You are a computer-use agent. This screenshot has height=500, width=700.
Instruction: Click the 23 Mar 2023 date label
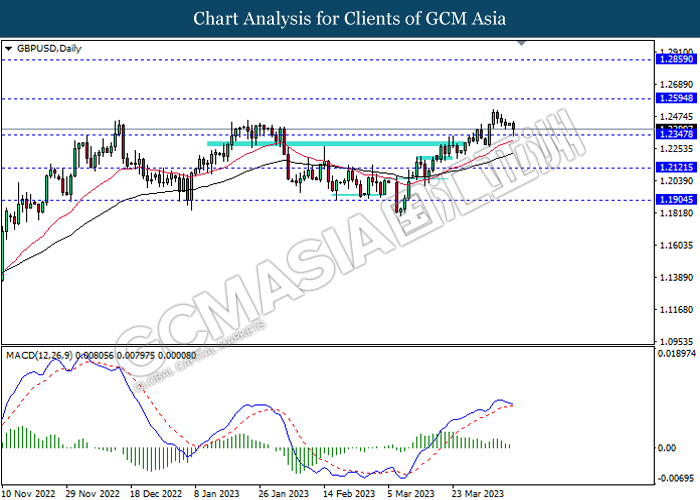tap(478, 493)
